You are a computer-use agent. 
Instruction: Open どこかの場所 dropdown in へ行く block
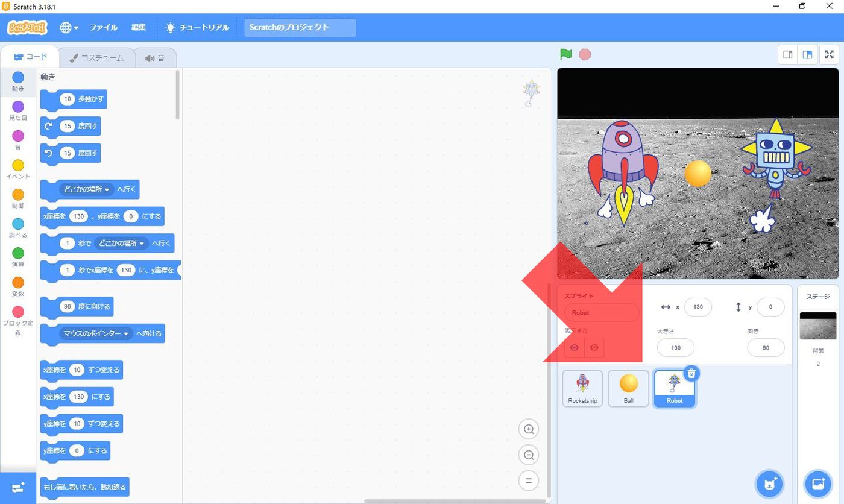pyautogui.click(x=87, y=189)
